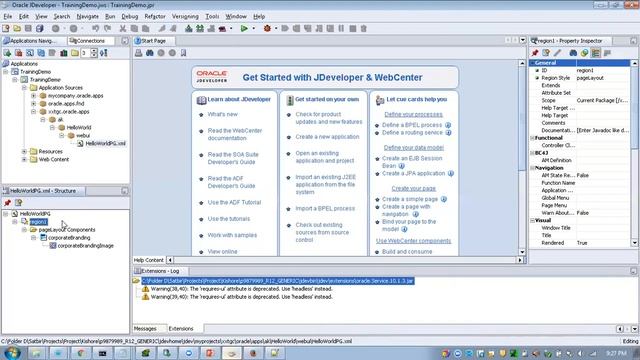Open the Tools menu

(x=212, y=16)
